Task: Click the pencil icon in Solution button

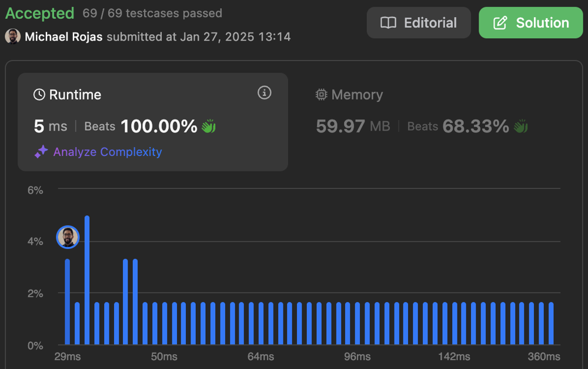Action: point(500,23)
